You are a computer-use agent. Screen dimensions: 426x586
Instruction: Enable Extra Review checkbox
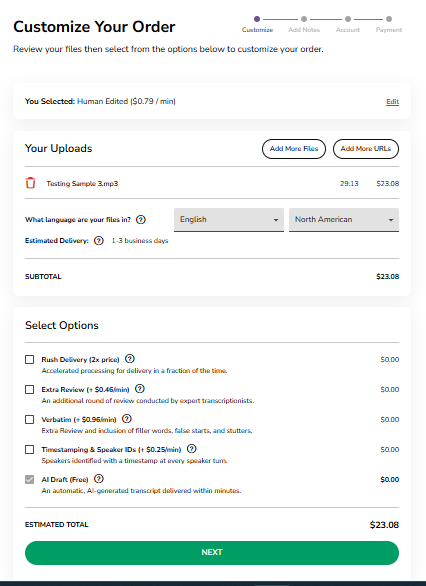[x=30, y=389]
